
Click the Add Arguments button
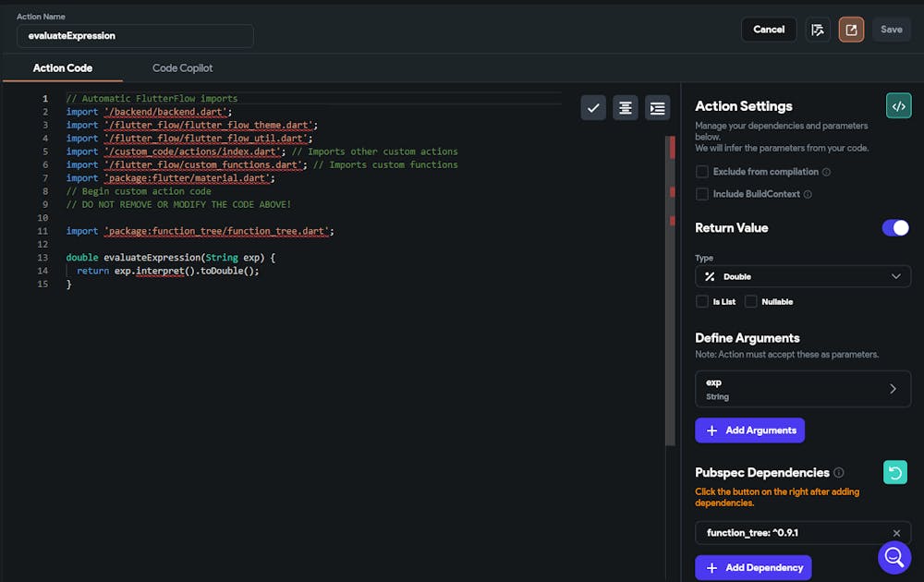pos(749,430)
